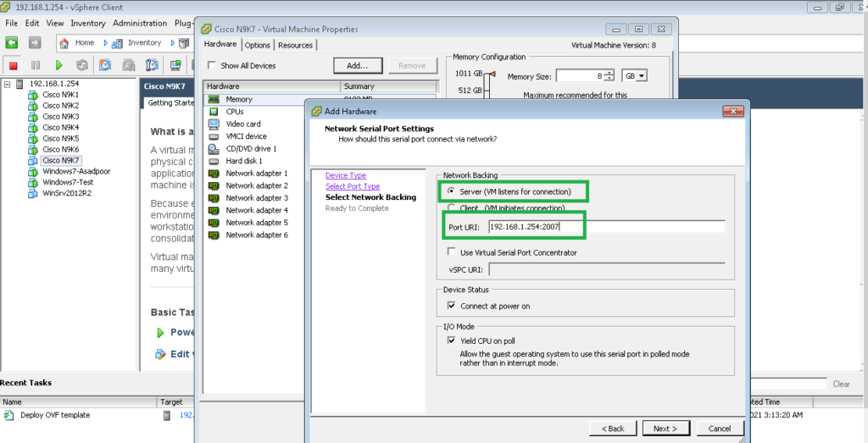
Task: Switch to Resources tab in VM Properties
Action: [x=295, y=46]
